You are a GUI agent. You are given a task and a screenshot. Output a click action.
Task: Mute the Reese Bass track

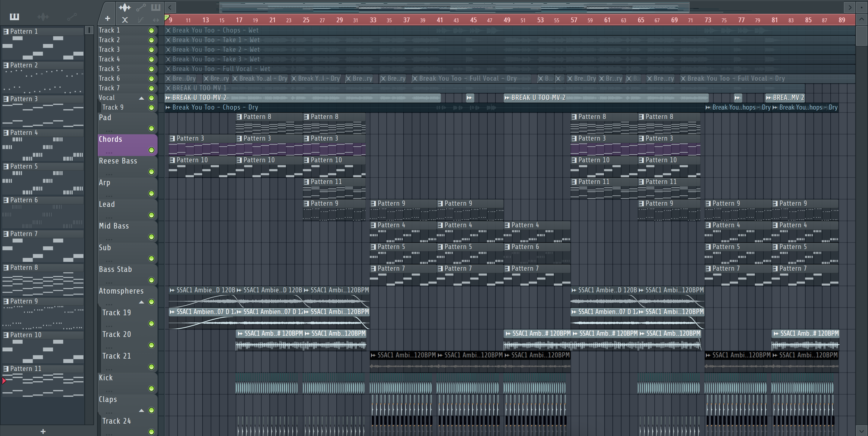click(x=151, y=172)
